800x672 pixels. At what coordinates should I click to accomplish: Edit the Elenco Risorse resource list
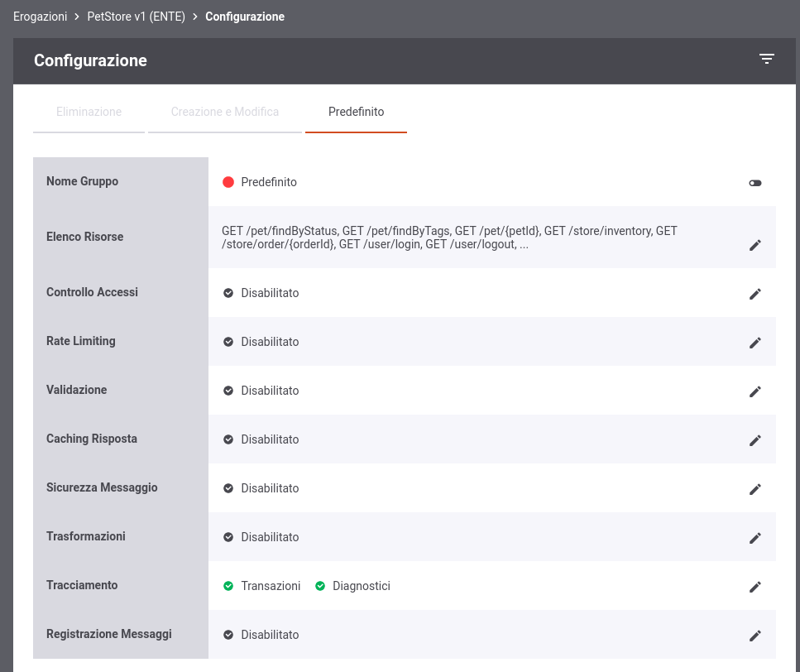pyautogui.click(x=755, y=246)
